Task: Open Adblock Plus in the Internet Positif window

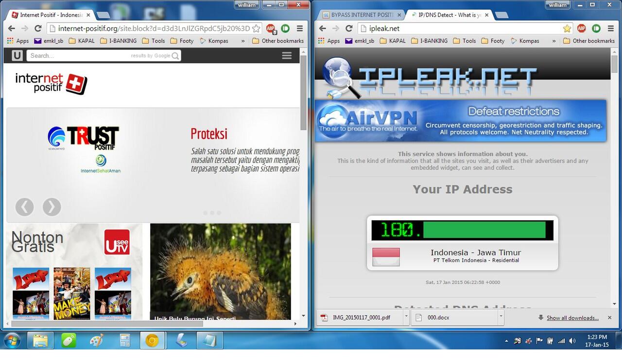Action: pos(271,29)
